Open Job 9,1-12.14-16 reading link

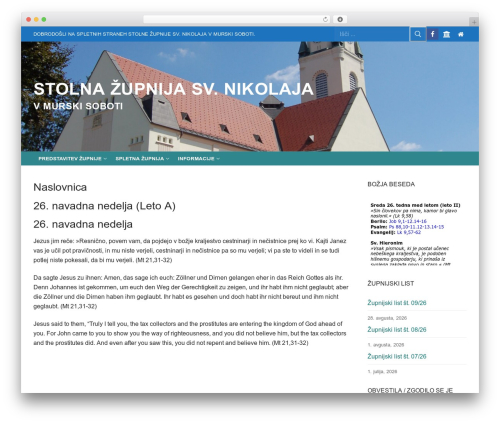tap(408, 221)
